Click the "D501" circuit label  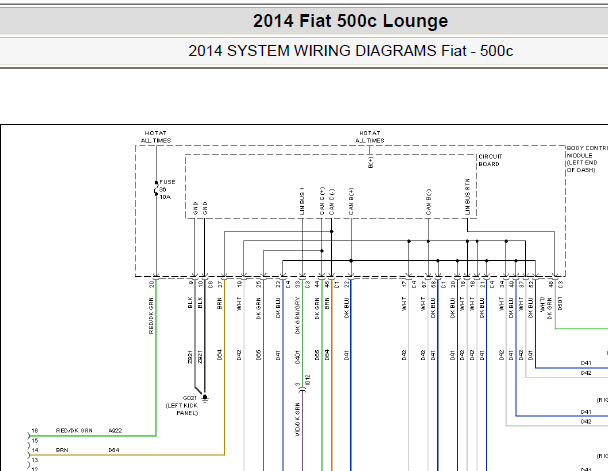pos(560,304)
